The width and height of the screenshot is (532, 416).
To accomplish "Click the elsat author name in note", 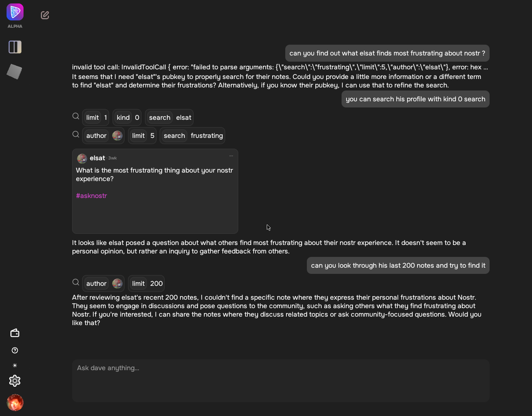I will click(x=97, y=158).
